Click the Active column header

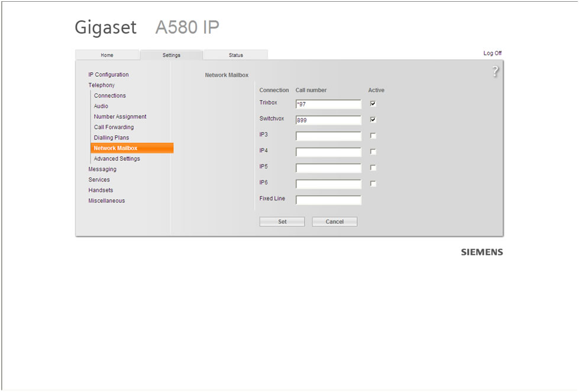pyautogui.click(x=376, y=90)
